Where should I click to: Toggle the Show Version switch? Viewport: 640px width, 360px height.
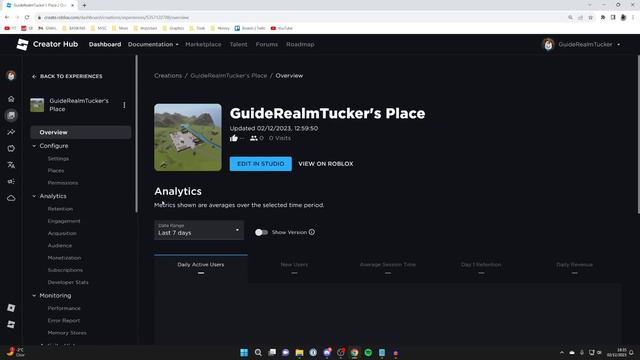[x=261, y=232]
